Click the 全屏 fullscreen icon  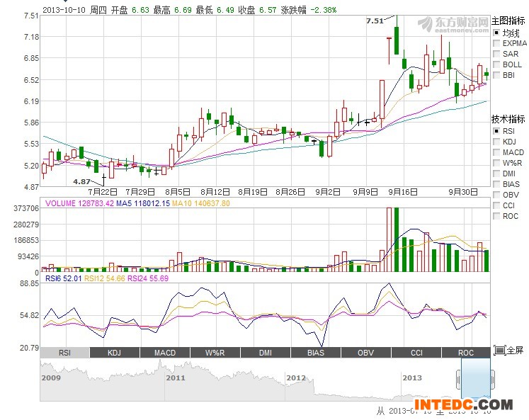pyautogui.click(x=499, y=351)
